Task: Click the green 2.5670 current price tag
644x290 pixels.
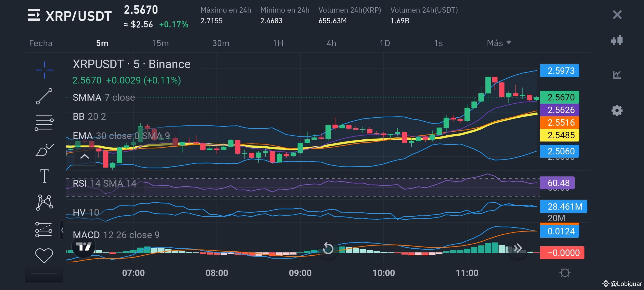Action: [560, 97]
